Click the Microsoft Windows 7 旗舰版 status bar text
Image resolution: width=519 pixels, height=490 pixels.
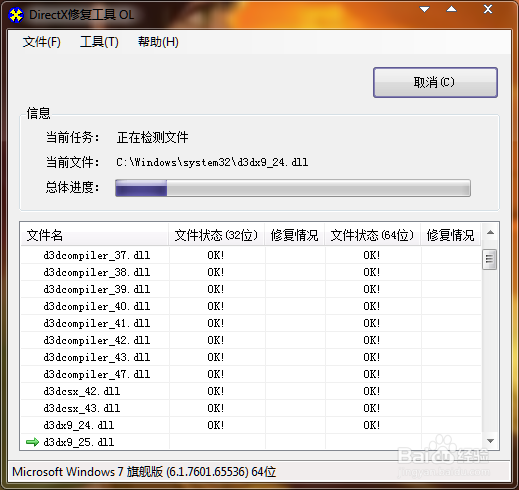144,472
